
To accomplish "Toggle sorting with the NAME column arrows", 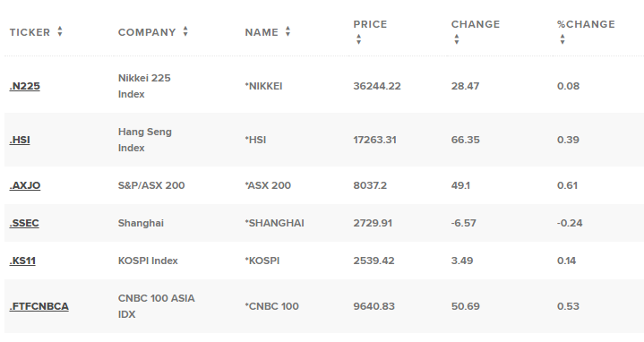I will pos(288,31).
